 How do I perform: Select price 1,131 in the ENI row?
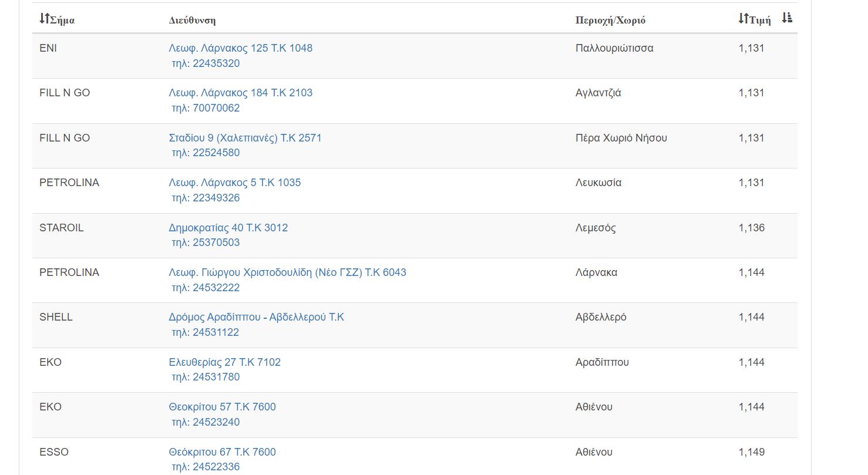751,48
